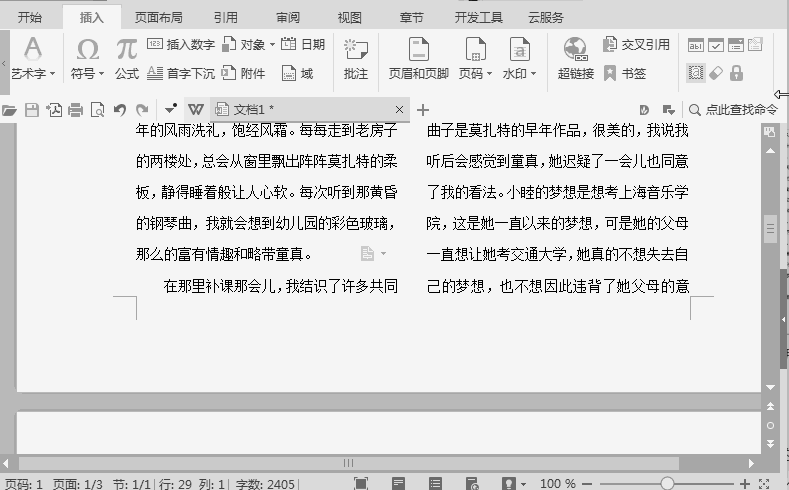789x490 pixels.
Task: Zoom in with the plus button
Action: point(745,484)
